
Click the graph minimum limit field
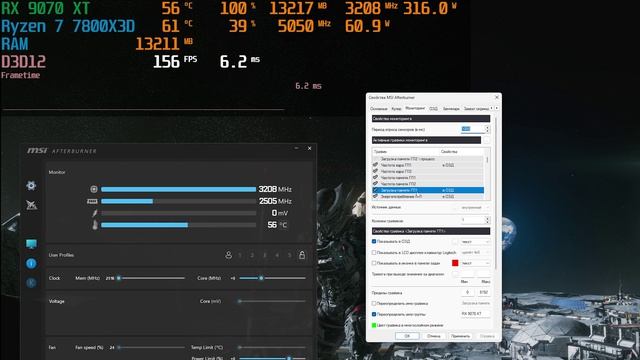467,292
